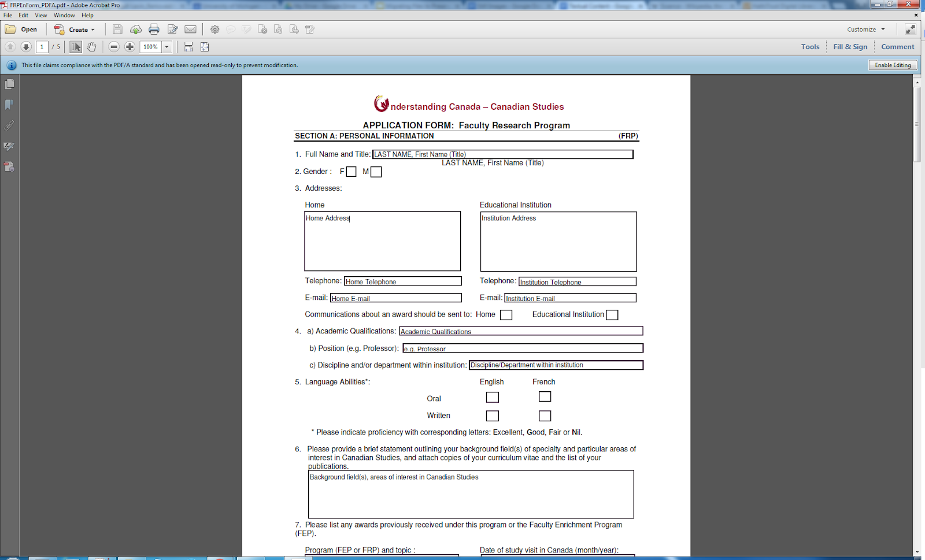The image size is (925, 560).
Task: Toggle read mode icon near Customize
Action: (x=911, y=29)
